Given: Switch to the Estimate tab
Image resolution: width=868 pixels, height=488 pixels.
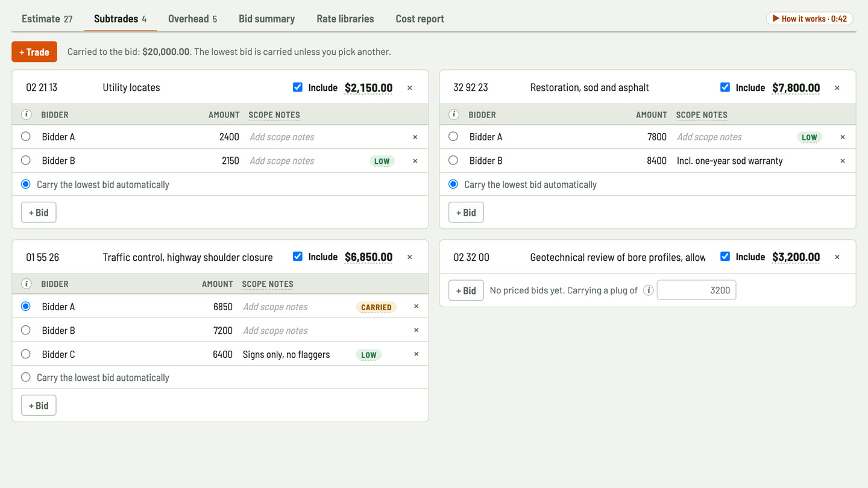Looking at the screenshot, I should 47,19.
